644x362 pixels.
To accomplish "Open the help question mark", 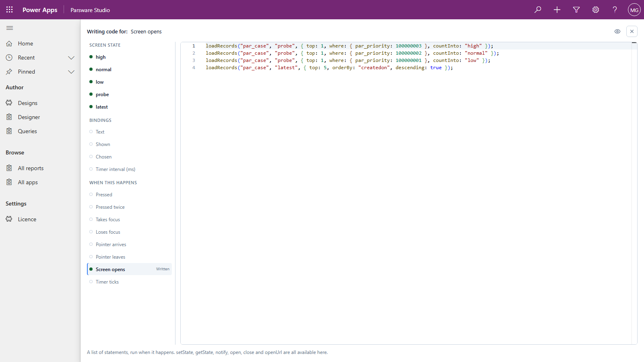I will (615, 10).
